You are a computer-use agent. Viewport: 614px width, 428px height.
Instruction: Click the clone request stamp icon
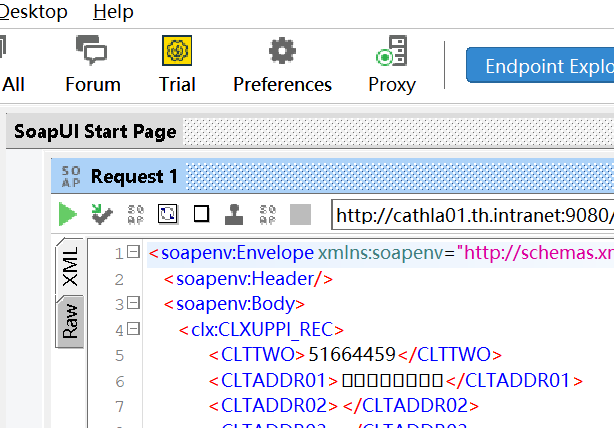click(x=234, y=214)
